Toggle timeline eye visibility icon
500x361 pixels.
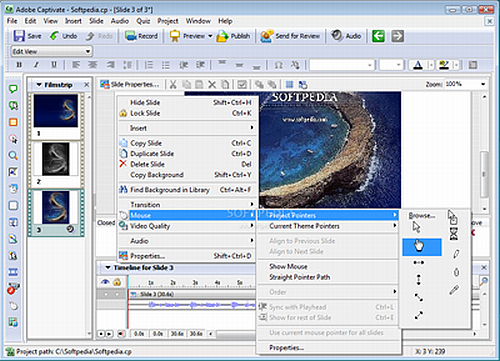[x=105, y=282]
